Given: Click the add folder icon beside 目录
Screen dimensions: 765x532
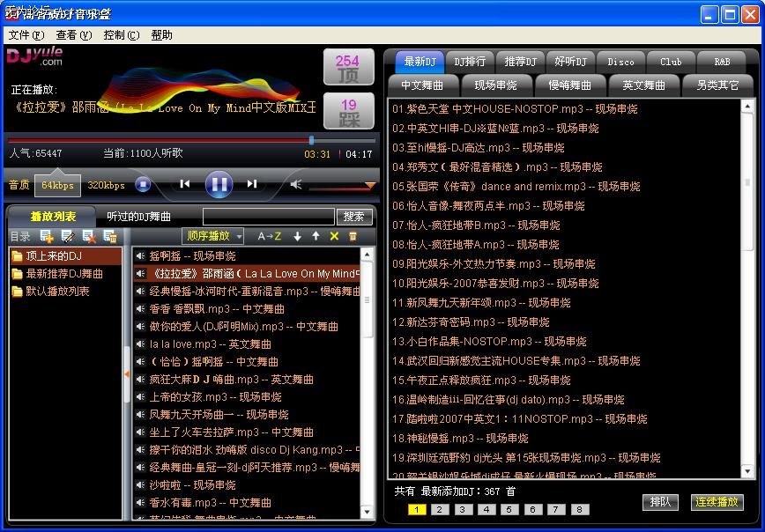Looking at the screenshot, I should pos(47,237).
